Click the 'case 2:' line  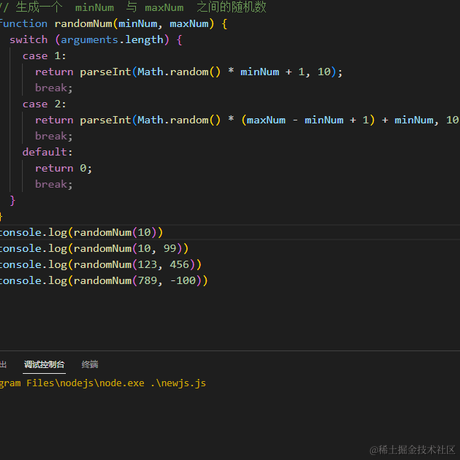[x=44, y=104]
